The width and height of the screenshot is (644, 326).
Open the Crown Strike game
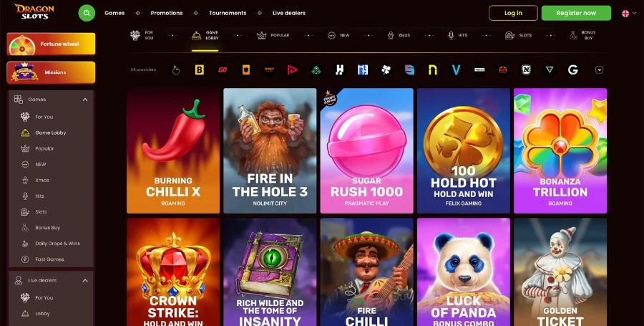click(x=173, y=272)
